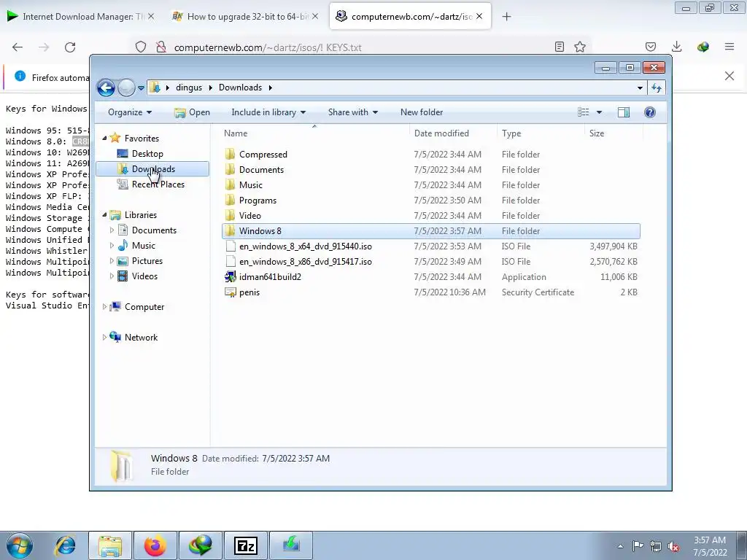Open the Organize menu

(130, 112)
